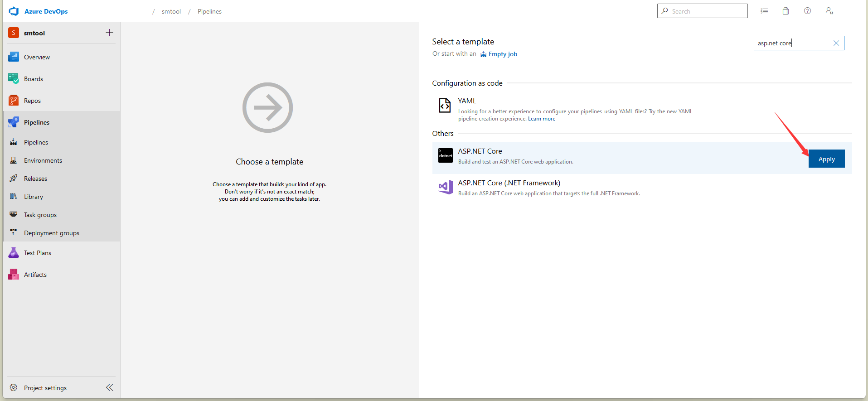This screenshot has width=868, height=401.
Task: Click the plus icon next to smtool
Action: [x=109, y=33]
